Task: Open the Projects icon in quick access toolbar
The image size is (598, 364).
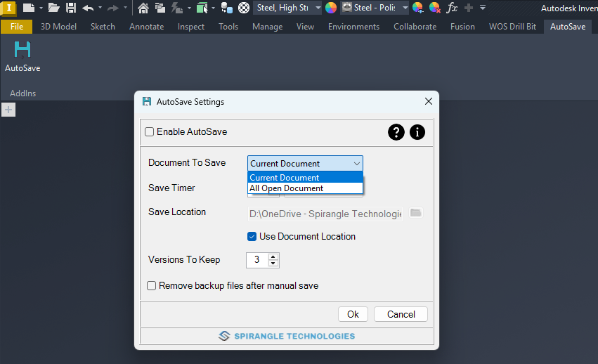Action: 160,8
